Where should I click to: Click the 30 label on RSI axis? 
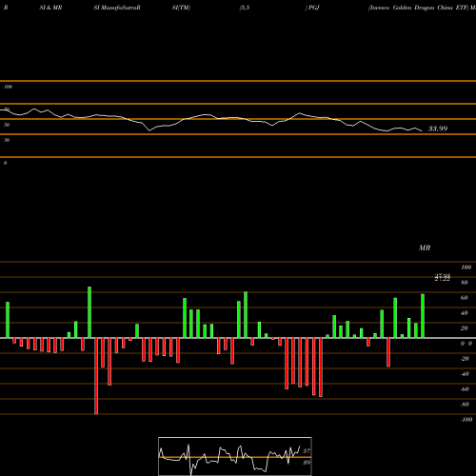click(x=7, y=140)
